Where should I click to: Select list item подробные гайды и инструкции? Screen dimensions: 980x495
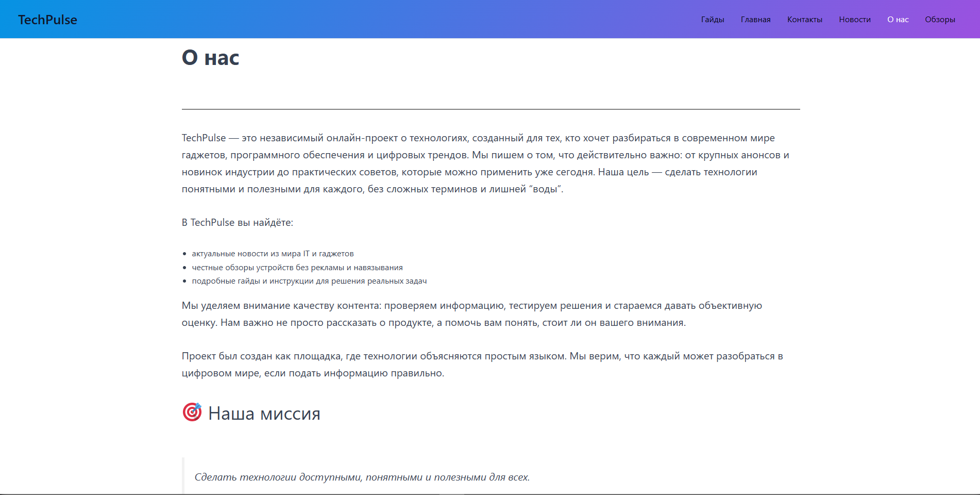pyautogui.click(x=309, y=281)
